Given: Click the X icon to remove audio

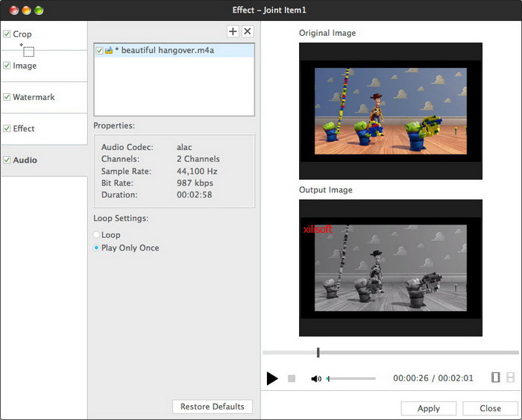Looking at the screenshot, I should click(x=248, y=31).
